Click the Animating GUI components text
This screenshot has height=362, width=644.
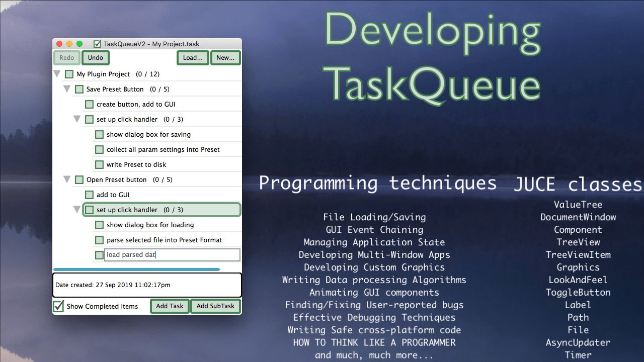click(x=374, y=293)
